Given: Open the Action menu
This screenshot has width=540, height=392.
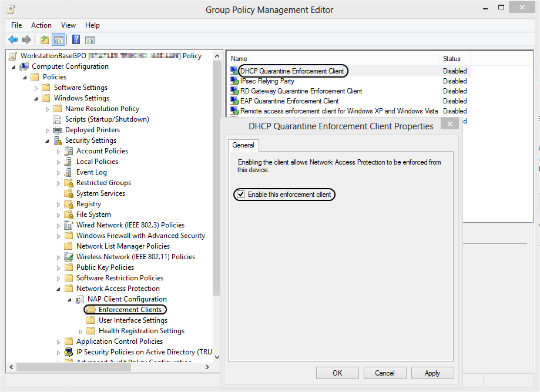Looking at the screenshot, I should [41, 25].
